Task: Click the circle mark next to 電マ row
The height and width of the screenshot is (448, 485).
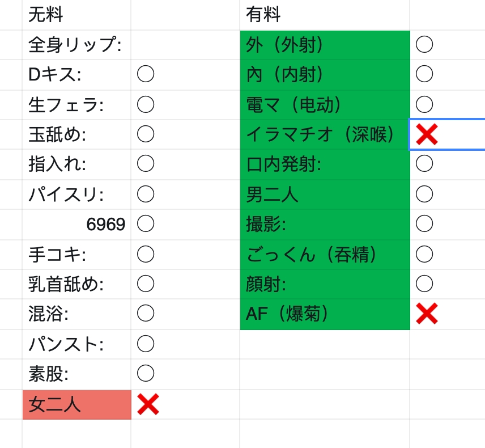Action: click(424, 104)
